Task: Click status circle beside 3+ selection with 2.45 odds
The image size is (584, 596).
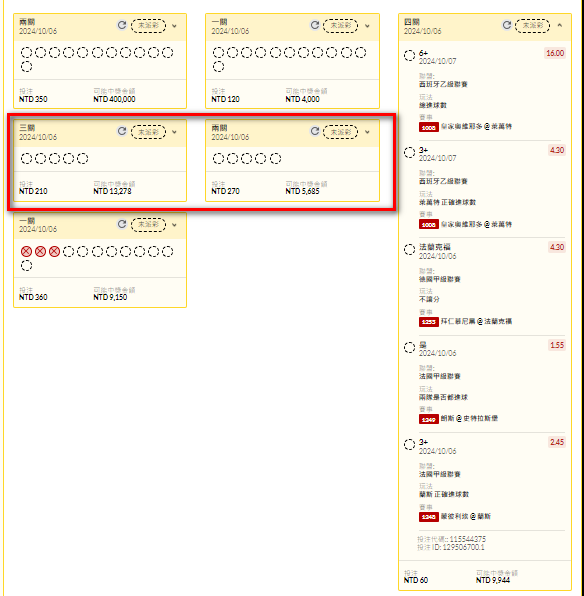Action: [x=409, y=445]
